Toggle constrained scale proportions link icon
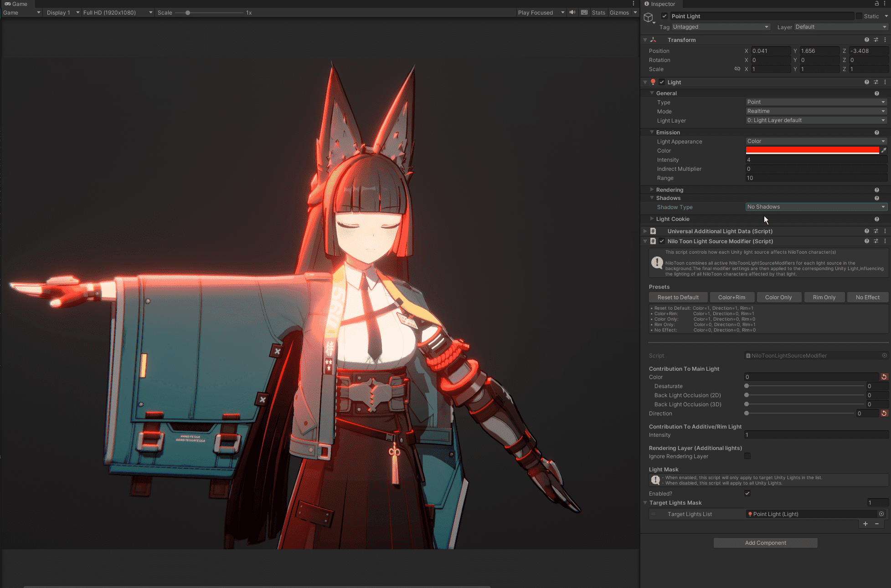Viewport: 891px width, 588px height. [x=737, y=69]
